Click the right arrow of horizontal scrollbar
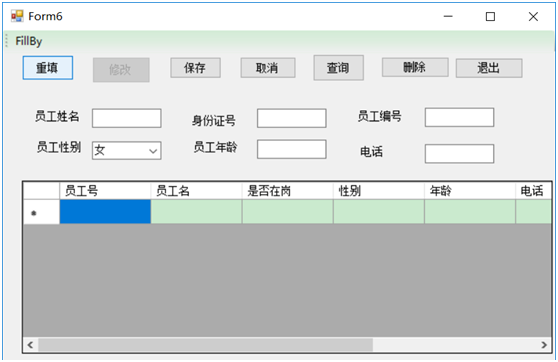Viewport: 558px width, 362px height. (544, 345)
